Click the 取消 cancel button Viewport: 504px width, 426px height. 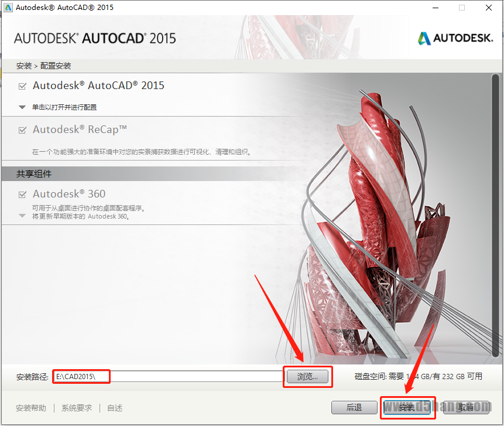(466, 408)
